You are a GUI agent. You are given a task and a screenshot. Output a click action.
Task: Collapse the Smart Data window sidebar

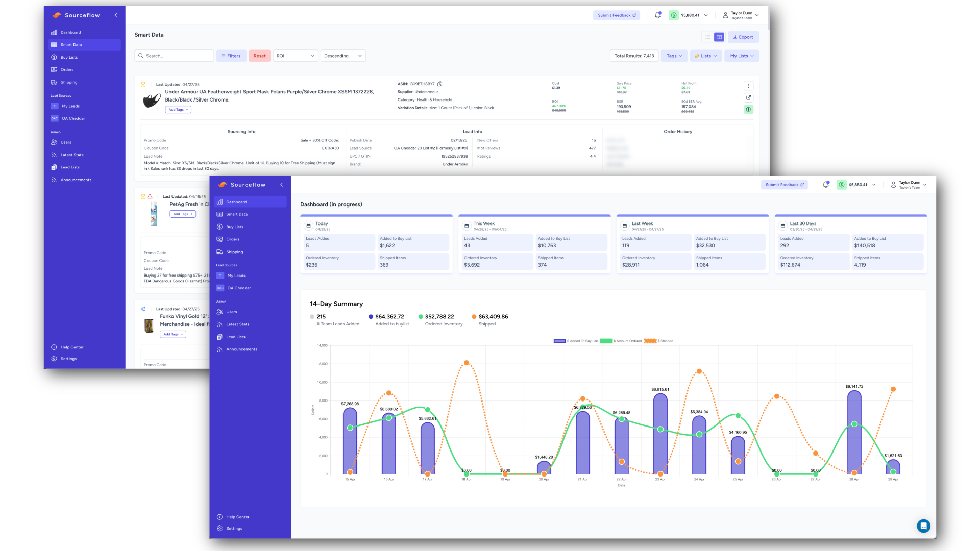pyautogui.click(x=116, y=15)
